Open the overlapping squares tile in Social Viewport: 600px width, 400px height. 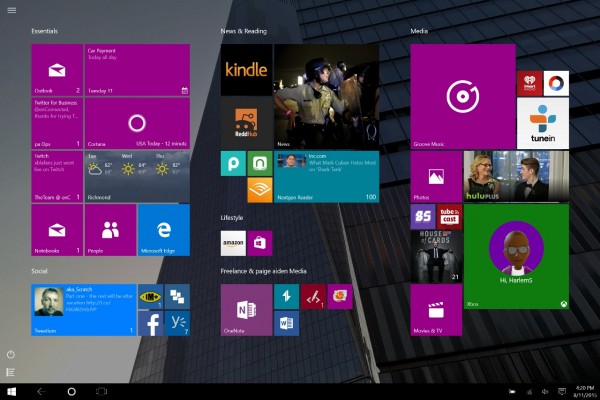[177, 296]
